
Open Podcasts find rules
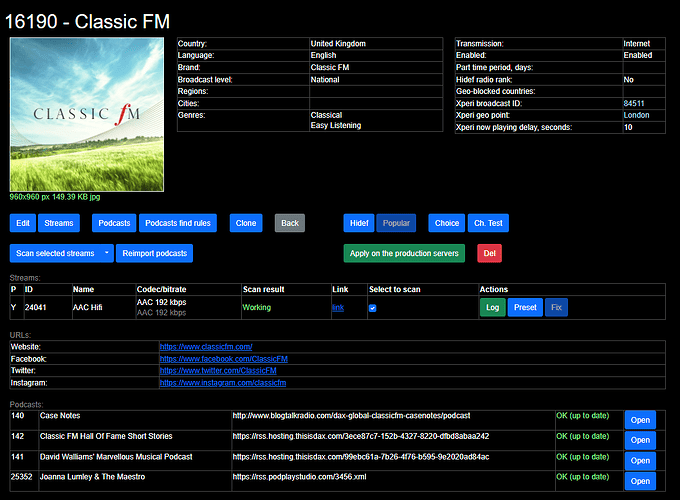[x=178, y=223]
